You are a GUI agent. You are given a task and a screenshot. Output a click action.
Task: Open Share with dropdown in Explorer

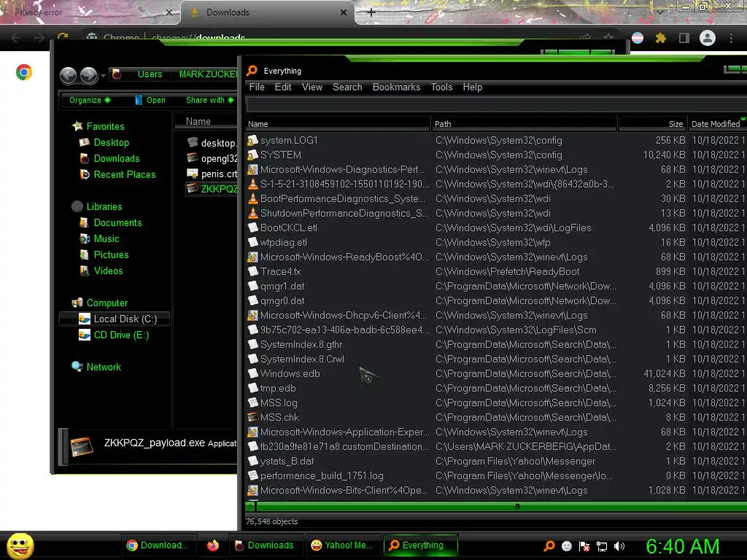click(209, 100)
